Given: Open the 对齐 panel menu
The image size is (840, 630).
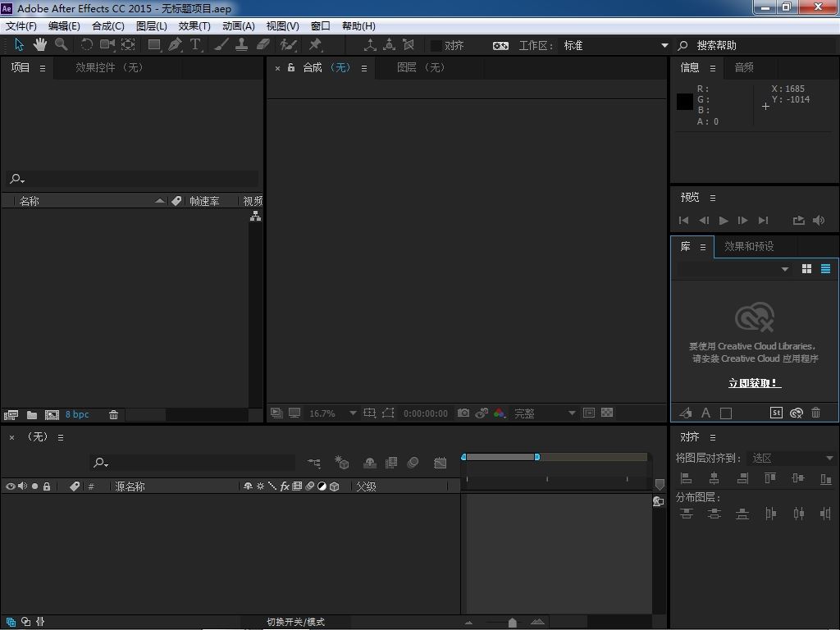Looking at the screenshot, I should [713, 437].
